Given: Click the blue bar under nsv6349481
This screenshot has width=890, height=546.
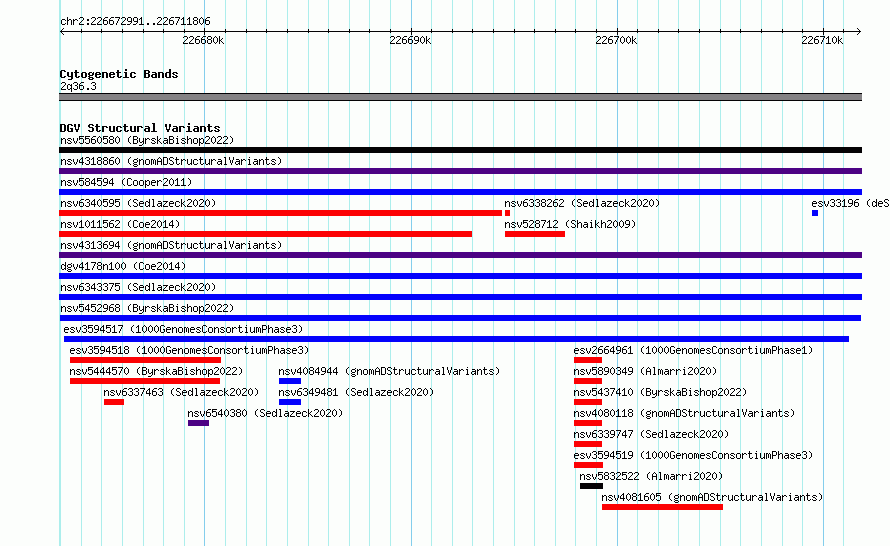Looking at the screenshot, I should pyautogui.click(x=289, y=402).
